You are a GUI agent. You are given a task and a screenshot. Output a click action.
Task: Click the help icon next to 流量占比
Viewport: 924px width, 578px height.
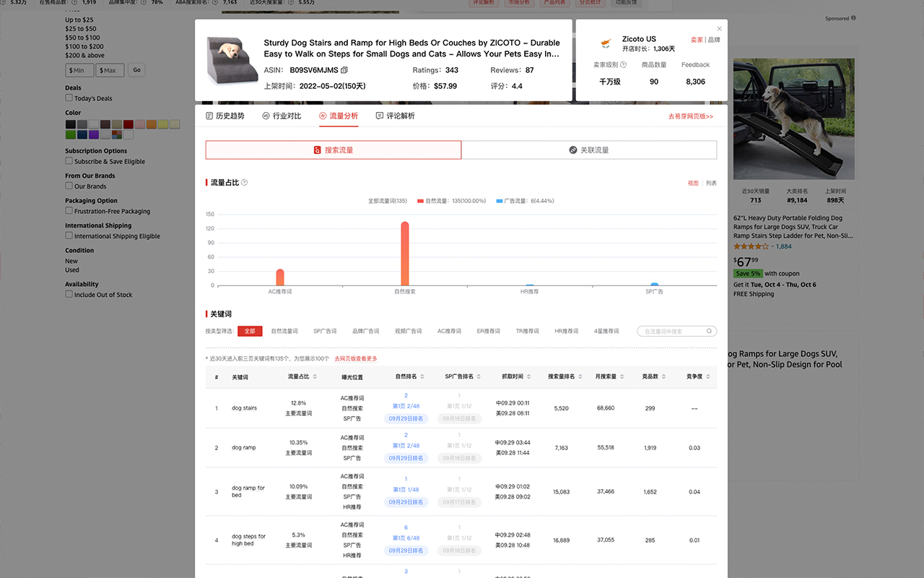coord(245,183)
